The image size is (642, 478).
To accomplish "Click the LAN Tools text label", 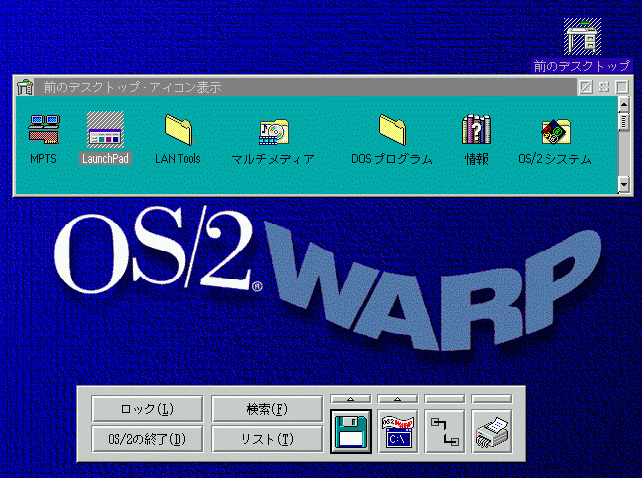I will [x=178, y=159].
